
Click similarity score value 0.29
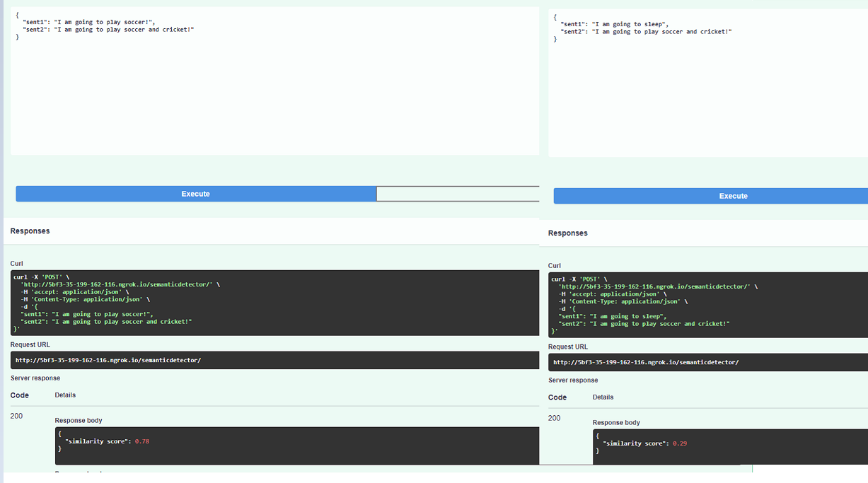[x=679, y=443]
